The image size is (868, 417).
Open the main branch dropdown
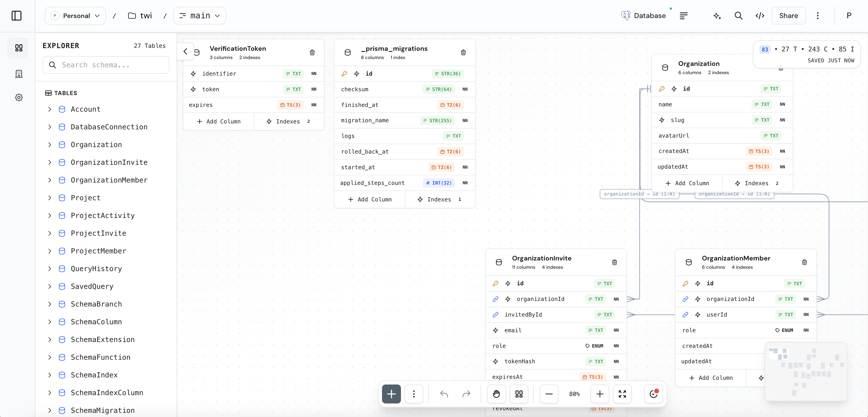click(x=200, y=16)
